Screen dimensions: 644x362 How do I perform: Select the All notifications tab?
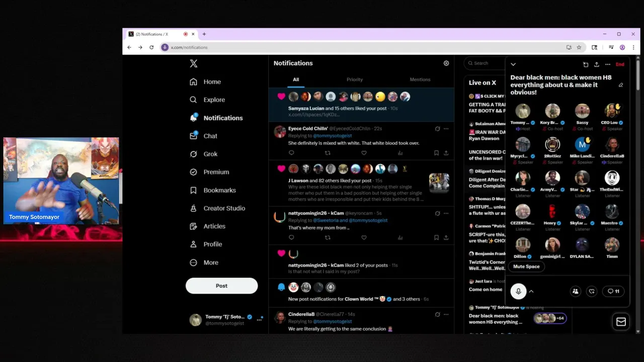point(296,79)
